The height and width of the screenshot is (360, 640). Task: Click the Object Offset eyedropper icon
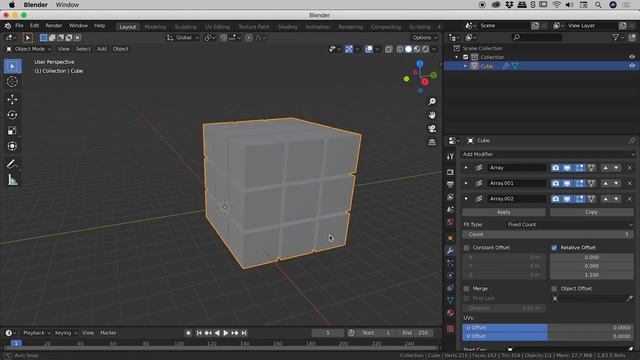630,299
